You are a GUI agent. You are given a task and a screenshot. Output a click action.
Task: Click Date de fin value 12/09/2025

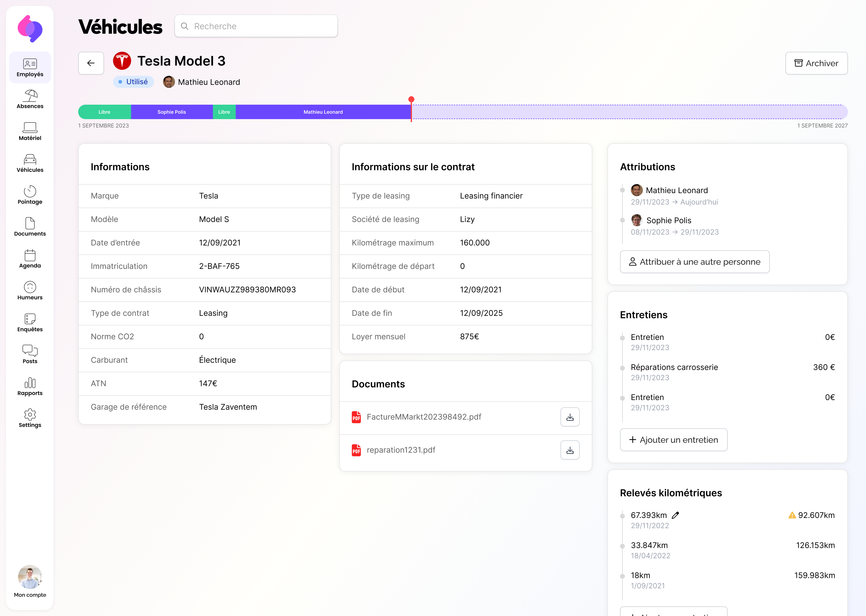(481, 313)
